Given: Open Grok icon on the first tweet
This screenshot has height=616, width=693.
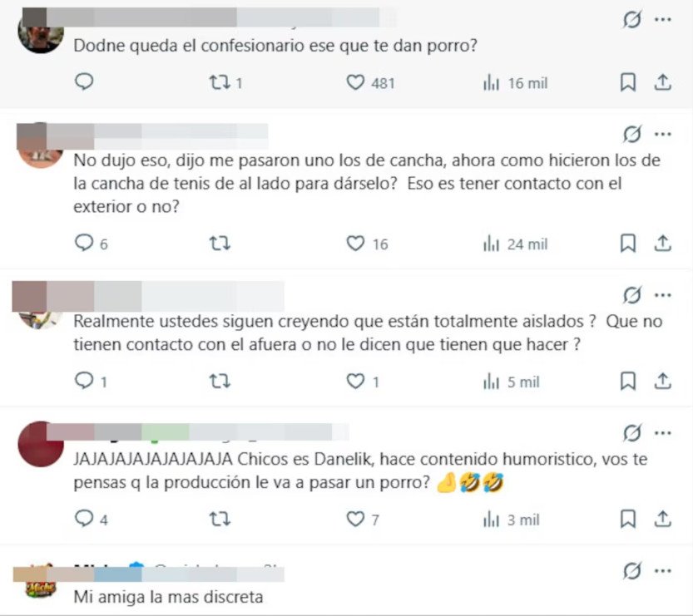Looking at the screenshot, I should tap(632, 19).
